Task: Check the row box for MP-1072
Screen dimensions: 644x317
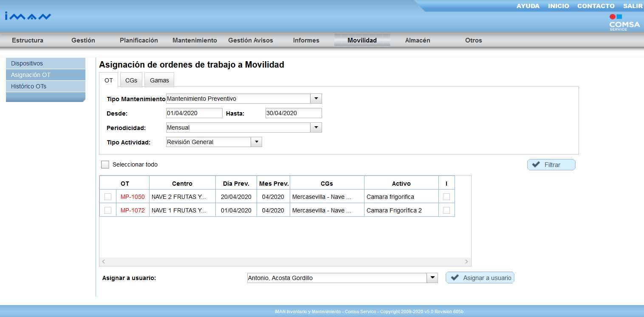Action: pos(108,210)
